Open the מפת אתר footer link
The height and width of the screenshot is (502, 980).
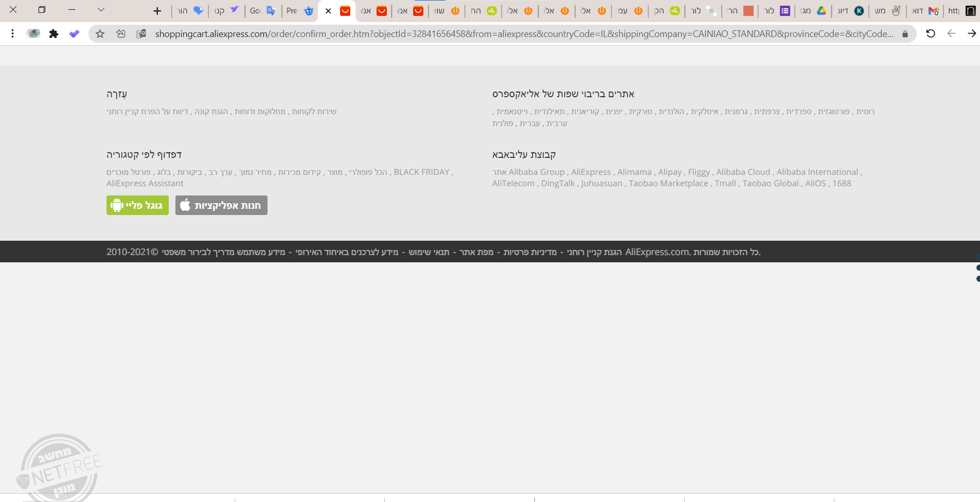pyautogui.click(x=476, y=252)
